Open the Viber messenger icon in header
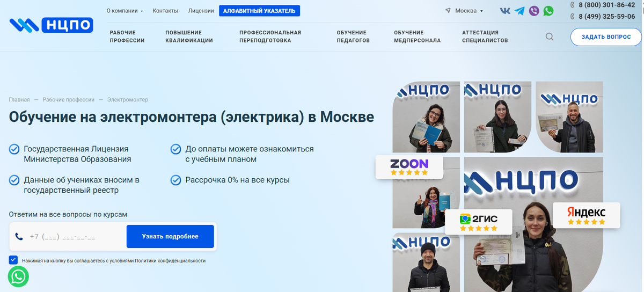This screenshot has width=644, height=292. (x=534, y=11)
